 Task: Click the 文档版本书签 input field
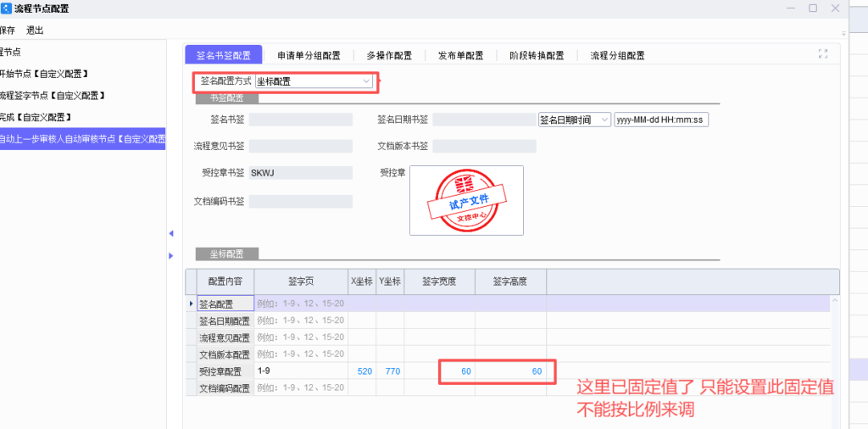(x=484, y=146)
